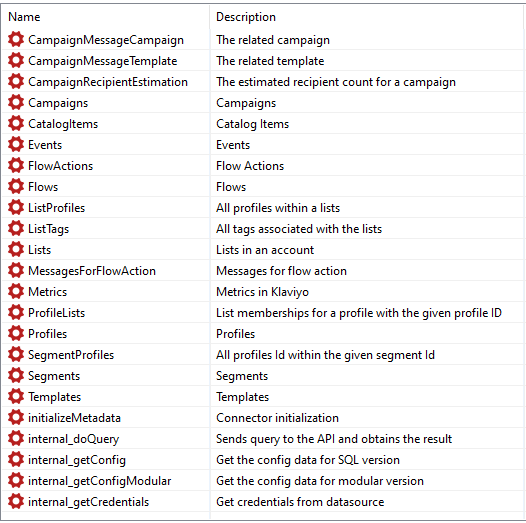Select the gear icon beside Templates
This screenshot has width=526, height=523.
tap(16, 397)
